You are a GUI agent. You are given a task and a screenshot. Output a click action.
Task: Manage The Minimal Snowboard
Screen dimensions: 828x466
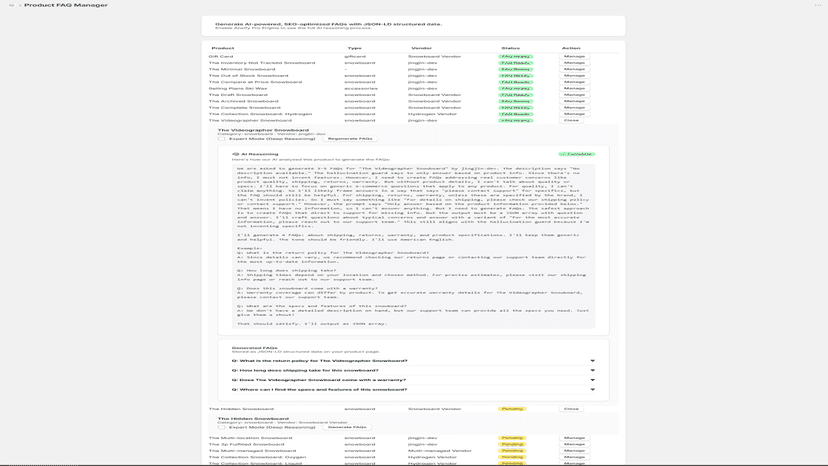tap(575, 69)
